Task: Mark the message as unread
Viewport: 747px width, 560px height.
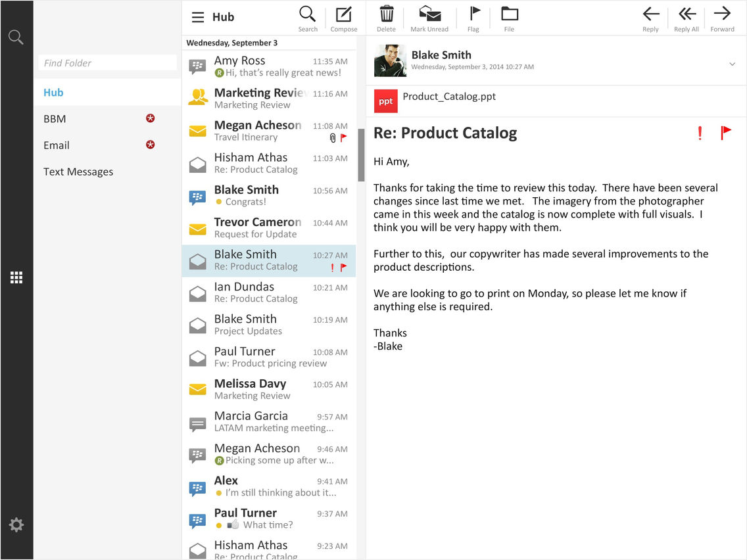Action: coord(429,18)
